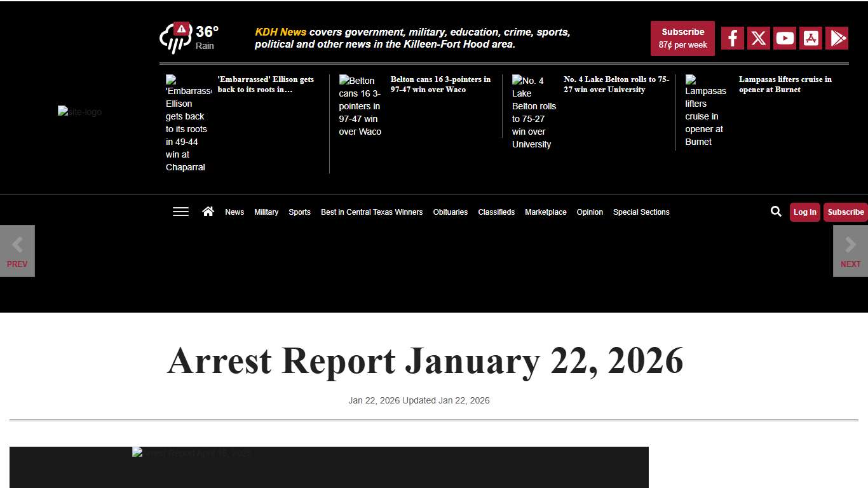
Task: Select News from the navigation bar
Action: point(234,212)
